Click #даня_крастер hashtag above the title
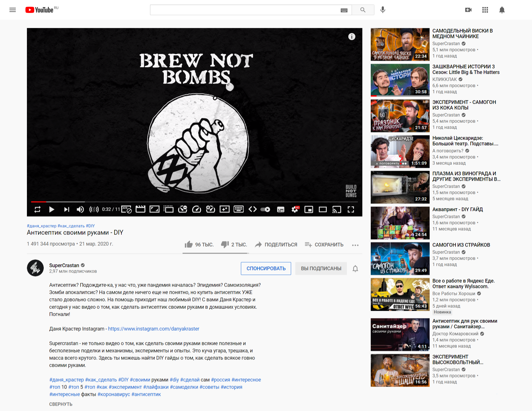The image size is (532, 411). 42,226
